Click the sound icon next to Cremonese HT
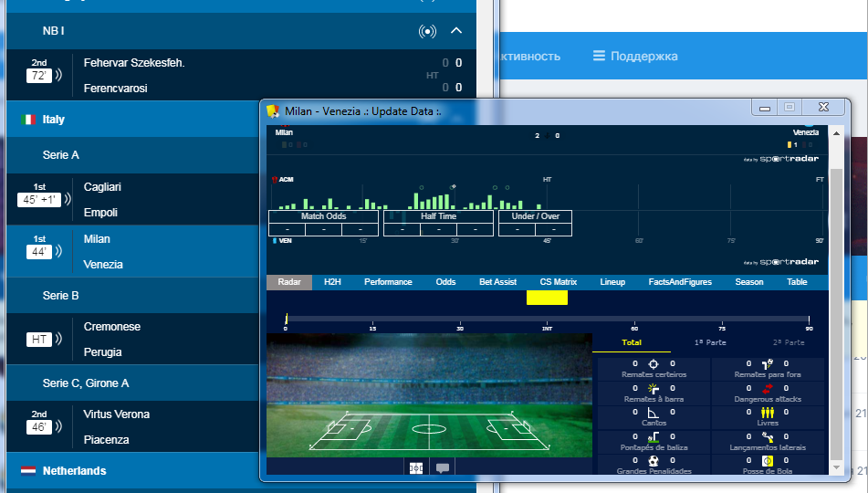Screen dimensions: 868x493 click(x=60, y=340)
